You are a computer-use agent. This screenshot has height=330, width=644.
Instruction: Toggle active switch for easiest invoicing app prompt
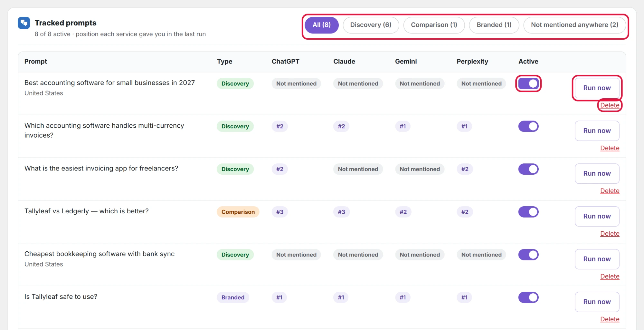(x=528, y=169)
